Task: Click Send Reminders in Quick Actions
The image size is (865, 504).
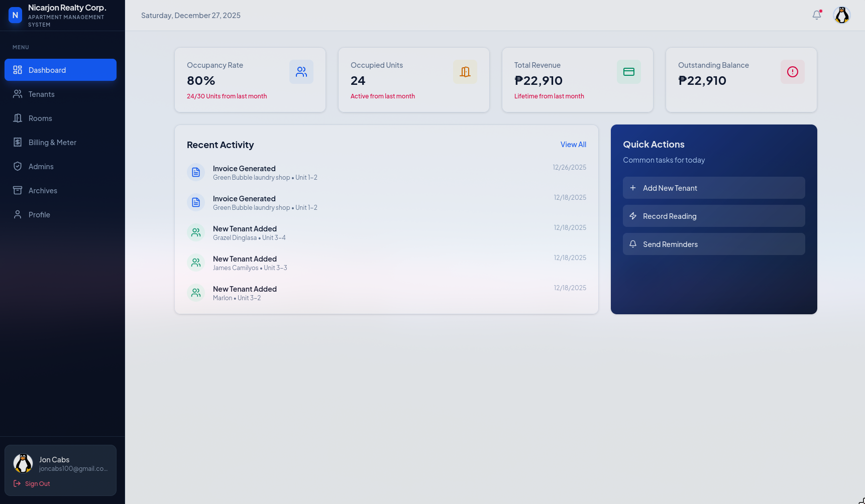Action: pos(714,244)
